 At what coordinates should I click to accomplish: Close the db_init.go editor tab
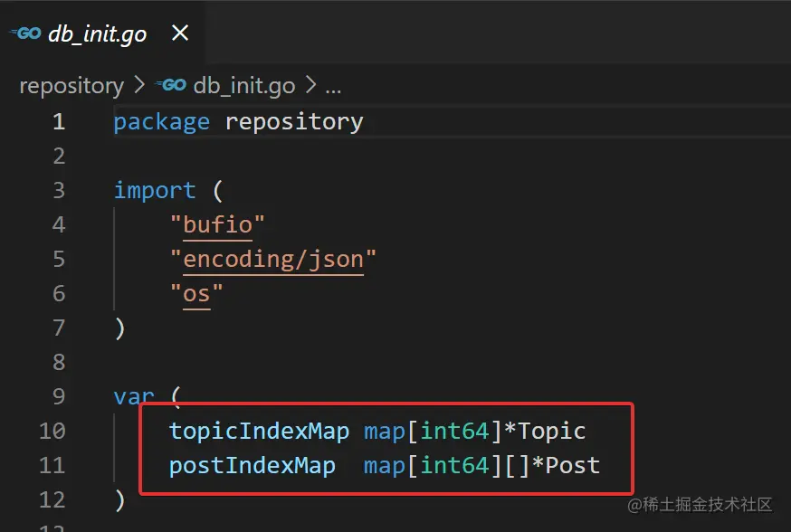180,33
